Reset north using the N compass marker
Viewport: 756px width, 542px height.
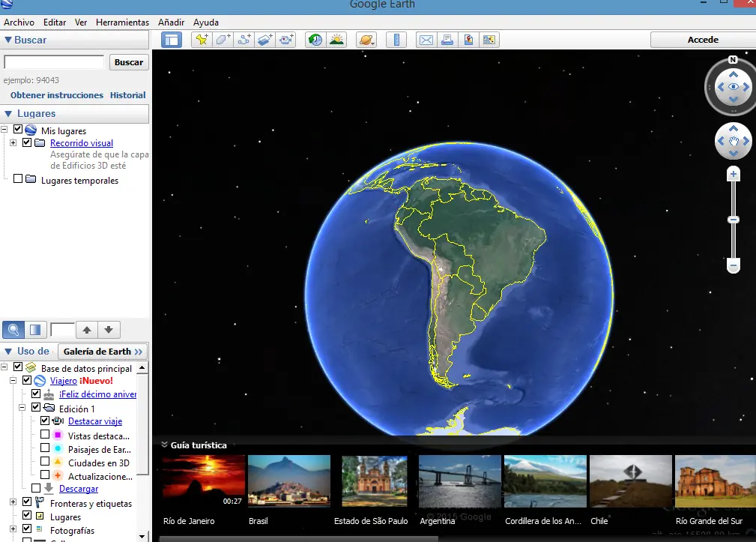(733, 60)
